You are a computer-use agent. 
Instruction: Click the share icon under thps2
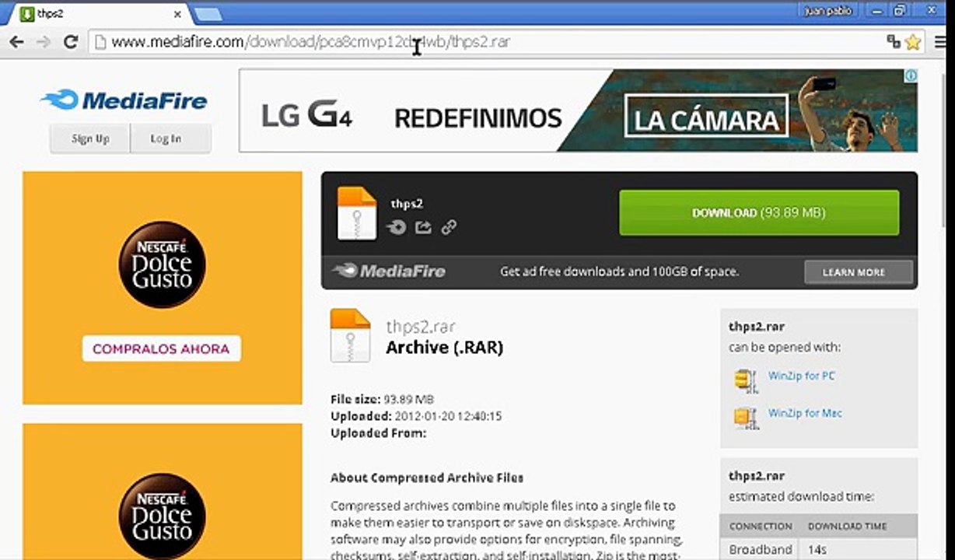click(423, 227)
